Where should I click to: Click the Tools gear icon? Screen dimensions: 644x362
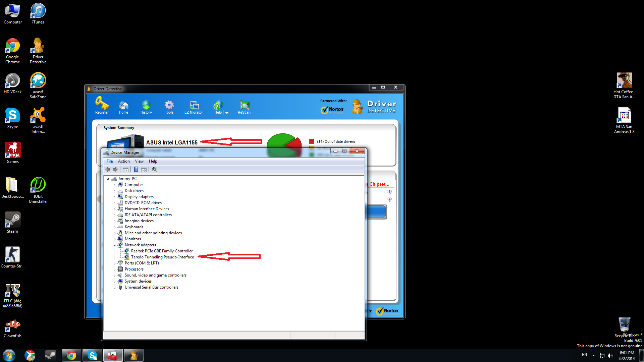(169, 105)
